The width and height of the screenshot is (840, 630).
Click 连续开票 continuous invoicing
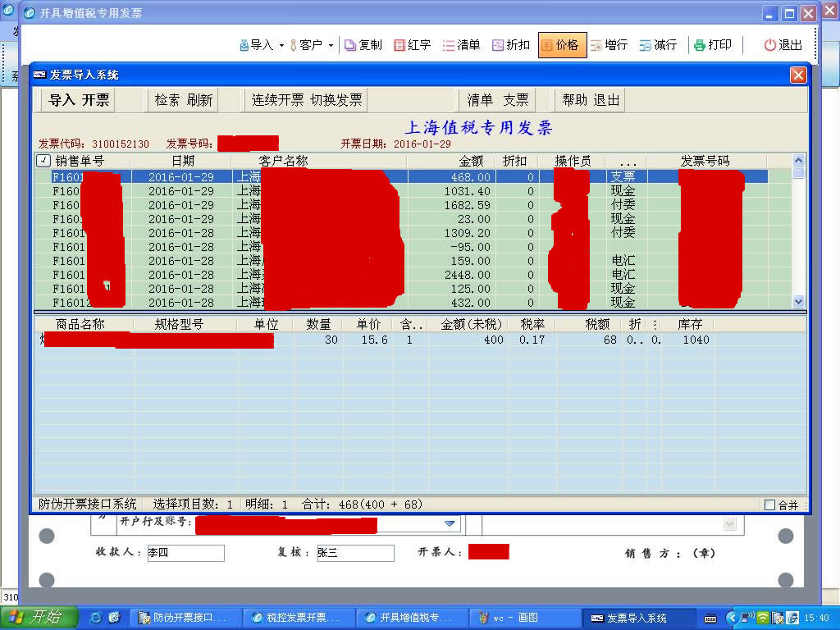coord(277,100)
